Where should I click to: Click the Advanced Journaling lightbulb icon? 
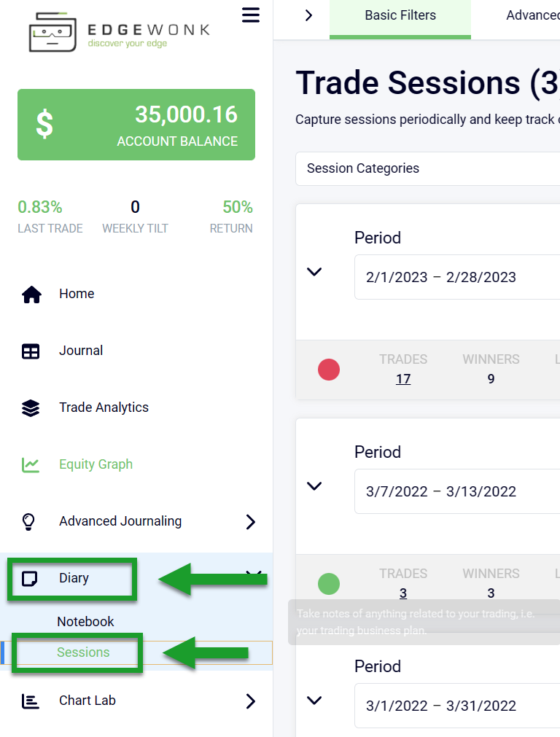(29, 522)
